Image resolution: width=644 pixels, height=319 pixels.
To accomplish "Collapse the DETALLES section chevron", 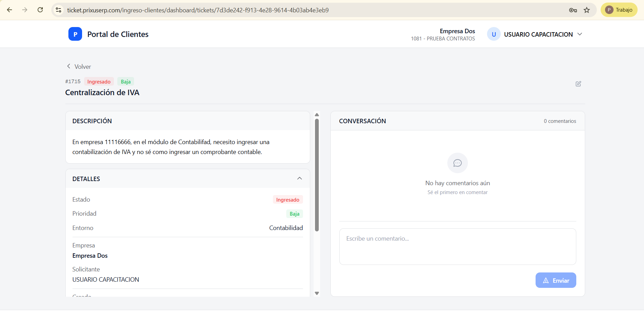I will (x=300, y=178).
